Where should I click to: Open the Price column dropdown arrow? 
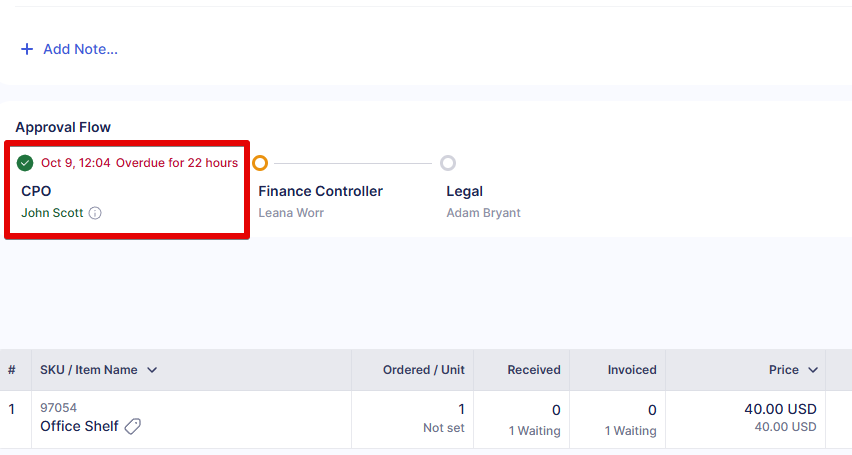click(813, 370)
